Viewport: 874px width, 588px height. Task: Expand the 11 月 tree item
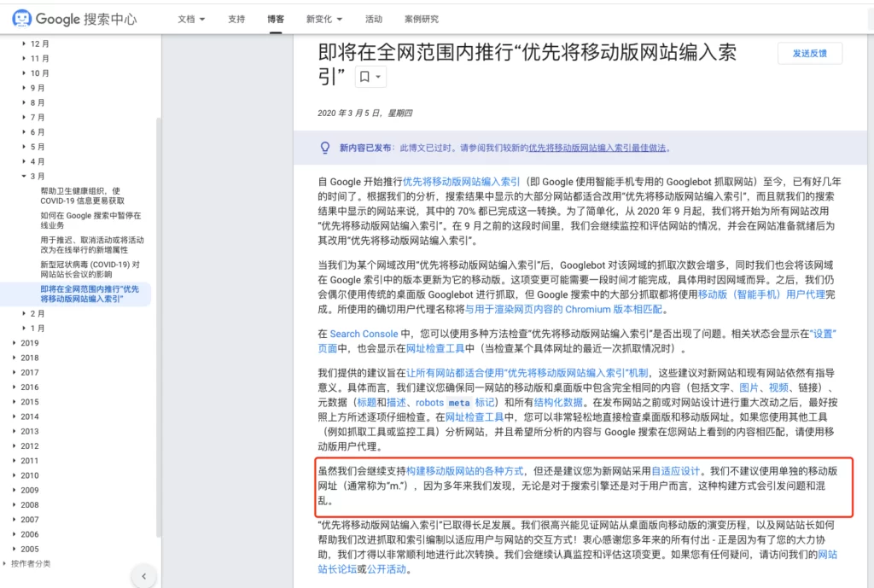coord(36,59)
